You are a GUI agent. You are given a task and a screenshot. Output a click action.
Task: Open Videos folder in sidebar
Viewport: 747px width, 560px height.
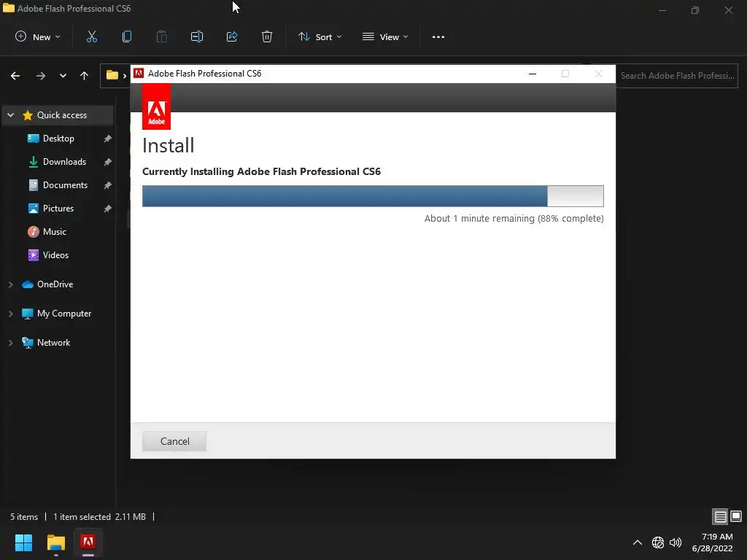coord(55,255)
